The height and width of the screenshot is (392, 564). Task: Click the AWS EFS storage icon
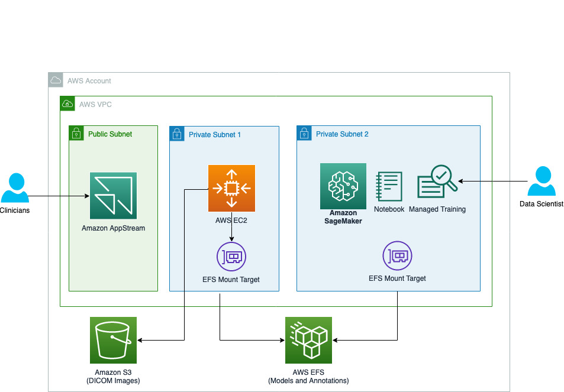point(308,340)
